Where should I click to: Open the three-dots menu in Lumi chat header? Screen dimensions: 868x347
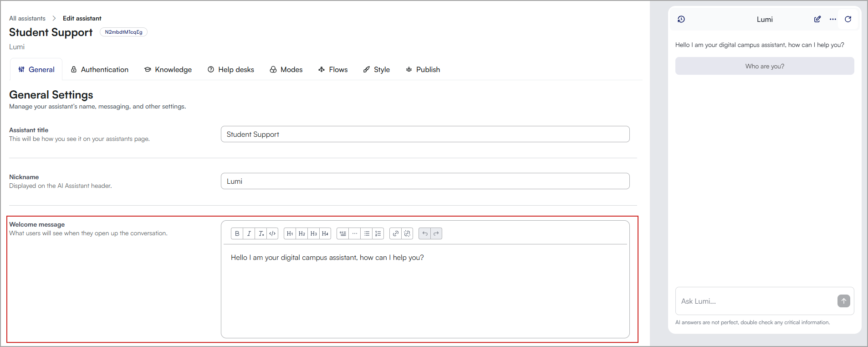(x=833, y=19)
